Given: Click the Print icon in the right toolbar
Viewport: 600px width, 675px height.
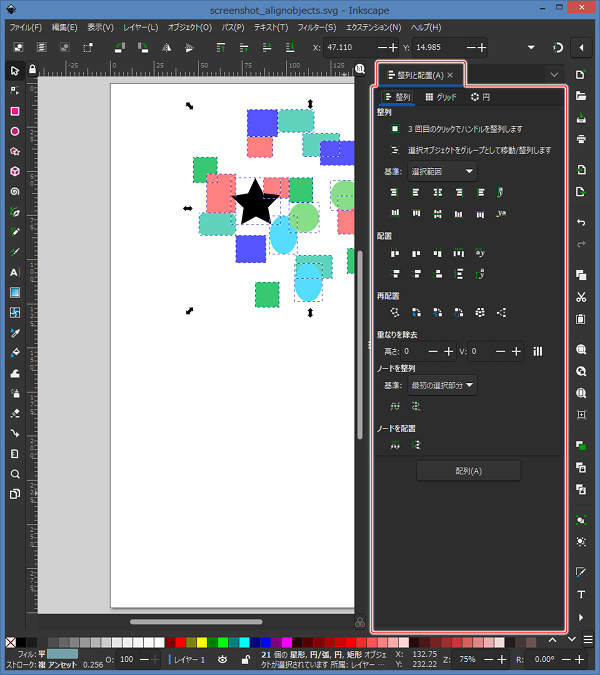Looking at the screenshot, I should click(581, 138).
